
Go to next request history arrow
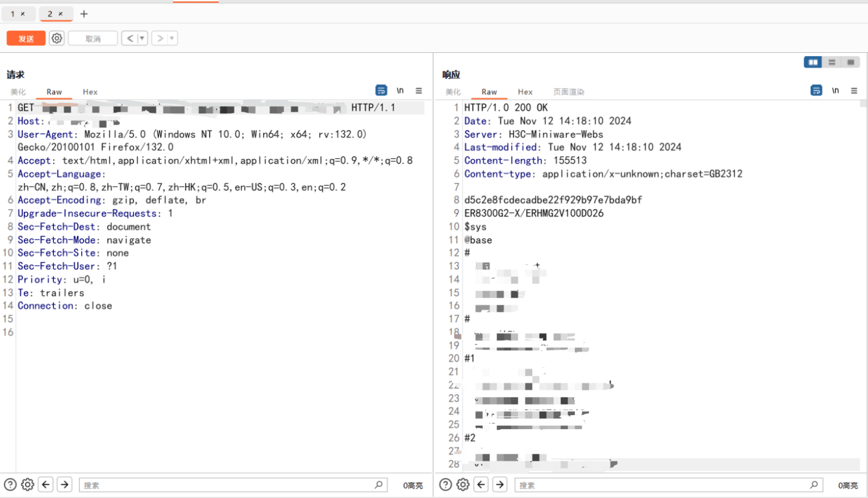click(x=160, y=38)
